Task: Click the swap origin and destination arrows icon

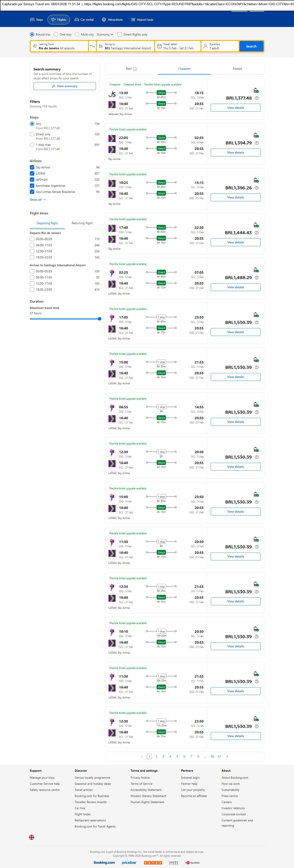Action: [92, 46]
